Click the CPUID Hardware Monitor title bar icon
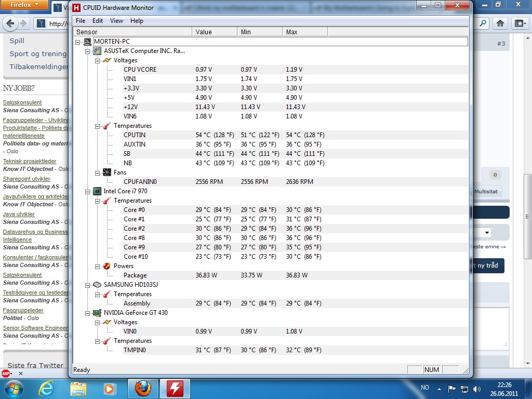 (x=76, y=7)
